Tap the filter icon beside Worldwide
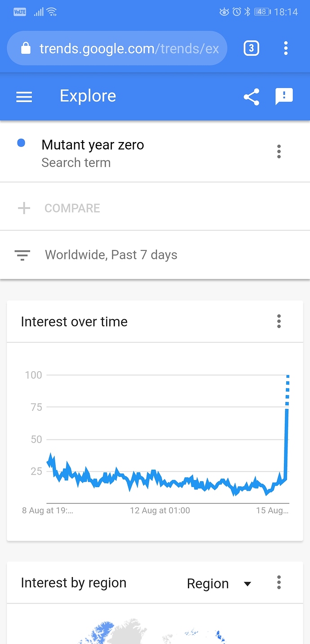The width and height of the screenshot is (310, 644). coord(22,255)
